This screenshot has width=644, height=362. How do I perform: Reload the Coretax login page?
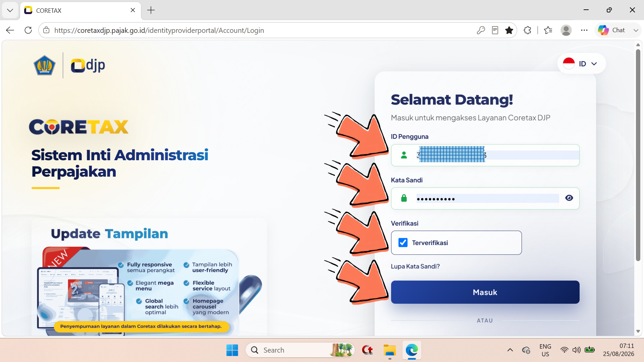28,30
